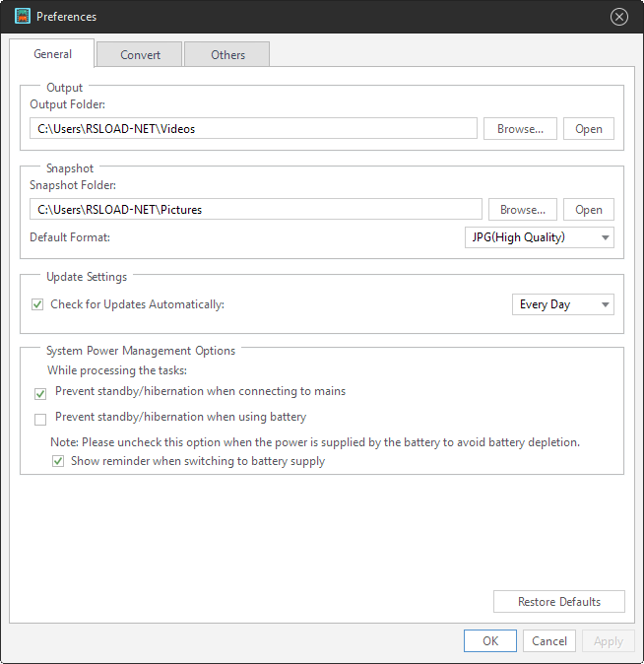Click the Snapshot Folder path field
The image size is (644, 664).
point(256,210)
